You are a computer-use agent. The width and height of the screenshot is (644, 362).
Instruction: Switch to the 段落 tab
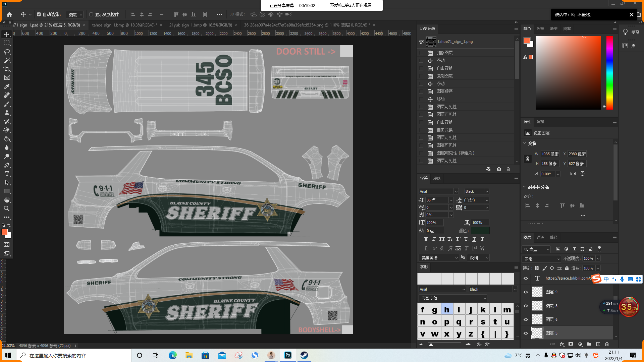click(437, 178)
